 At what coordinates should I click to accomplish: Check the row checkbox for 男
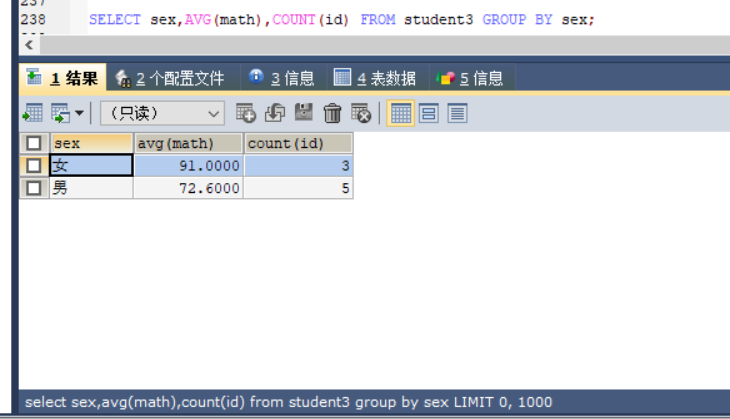(34, 188)
